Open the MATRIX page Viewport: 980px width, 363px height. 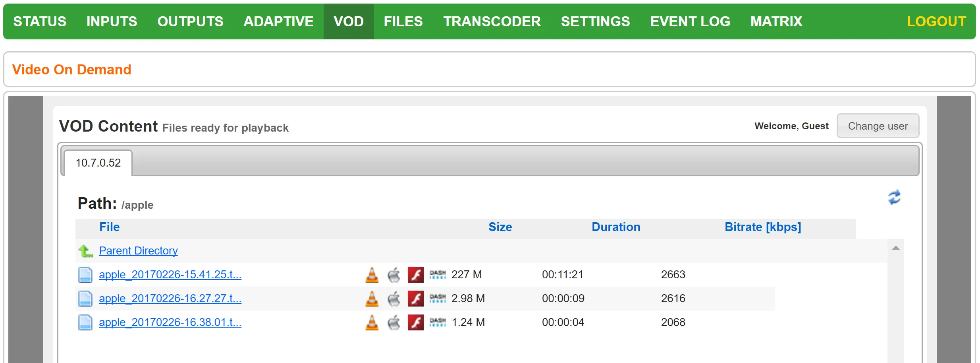point(776,21)
